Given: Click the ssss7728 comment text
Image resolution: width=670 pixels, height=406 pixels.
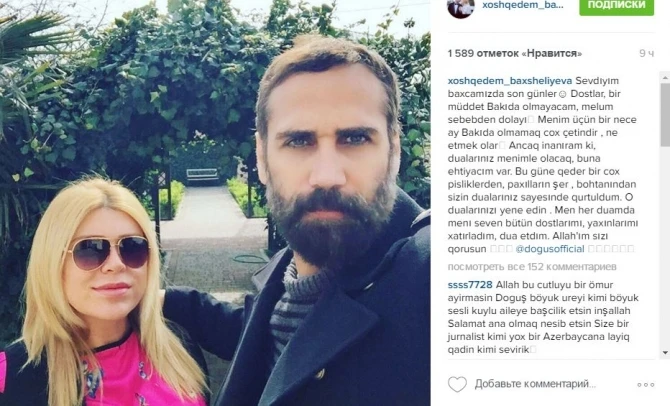Looking at the screenshot, I should point(543,317).
